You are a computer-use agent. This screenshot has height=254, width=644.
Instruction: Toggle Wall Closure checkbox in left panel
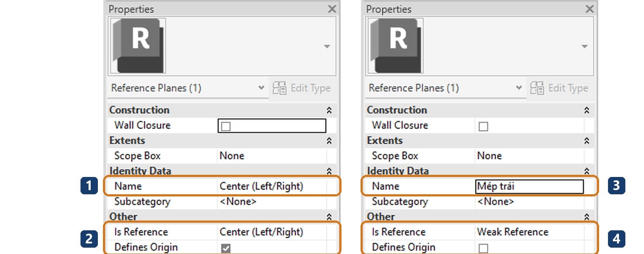(226, 126)
